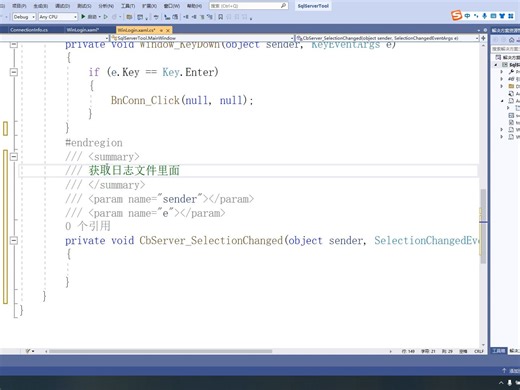The height and width of the screenshot is (390, 520).
Task: Click the microphone tray icon on taskbar
Action: pos(510,383)
